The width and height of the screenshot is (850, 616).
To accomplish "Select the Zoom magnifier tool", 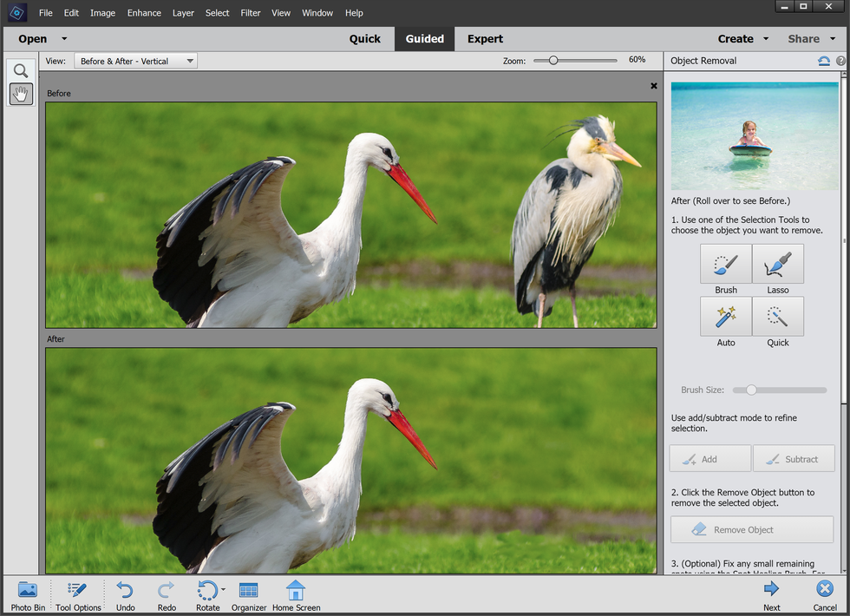I will tap(21, 71).
